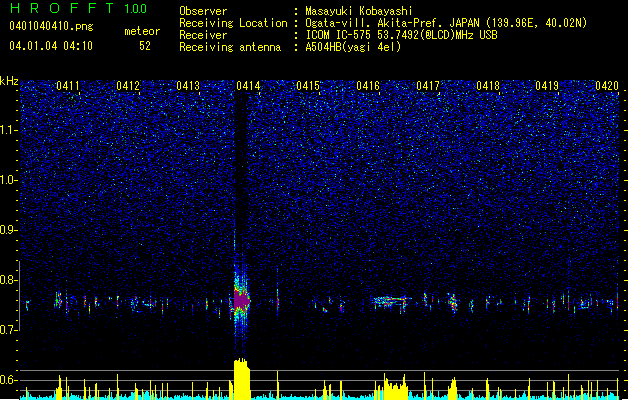Click the date stamp 04.01.04 04:10
This screenshot has width=629, height=400.
[x=51, y=46]
